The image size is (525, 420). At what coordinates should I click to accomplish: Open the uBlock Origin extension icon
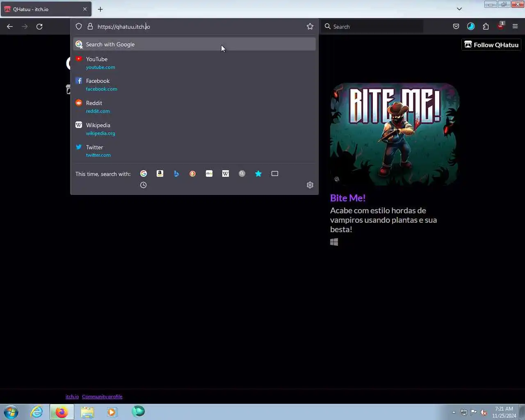[x=501, y=26]
